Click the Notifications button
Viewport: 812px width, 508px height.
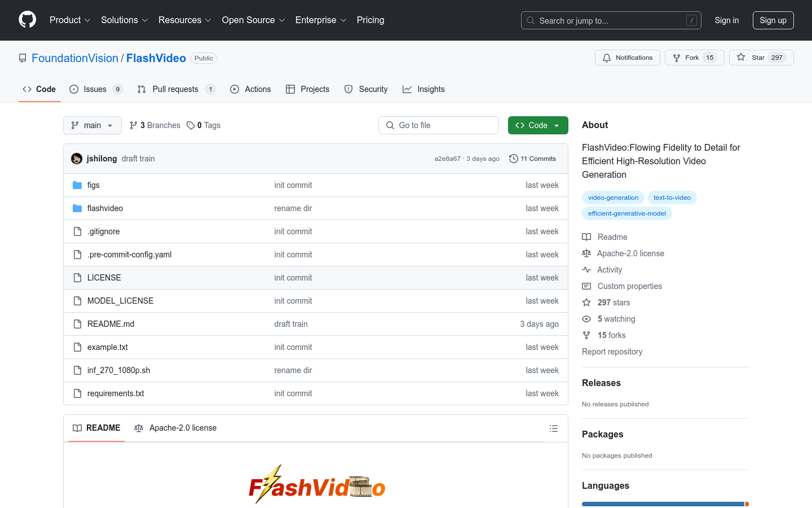tap(628, 58)
